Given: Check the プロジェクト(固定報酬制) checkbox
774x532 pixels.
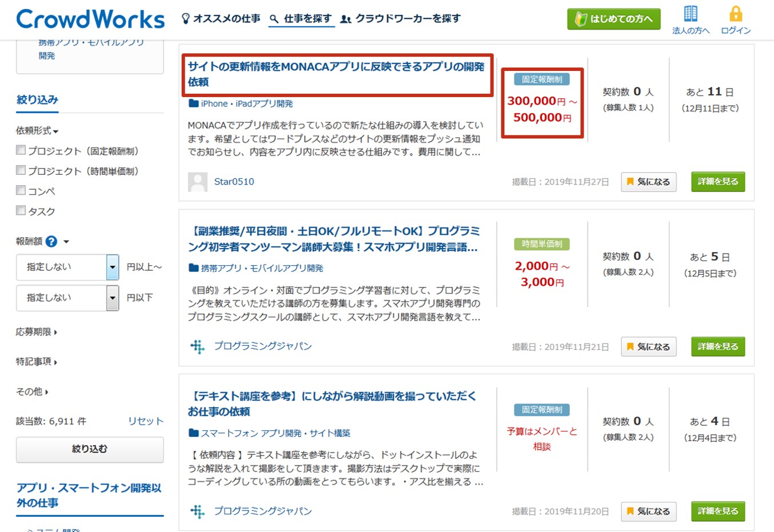Looking at the screenshot, I should click(x=21, y=150).
